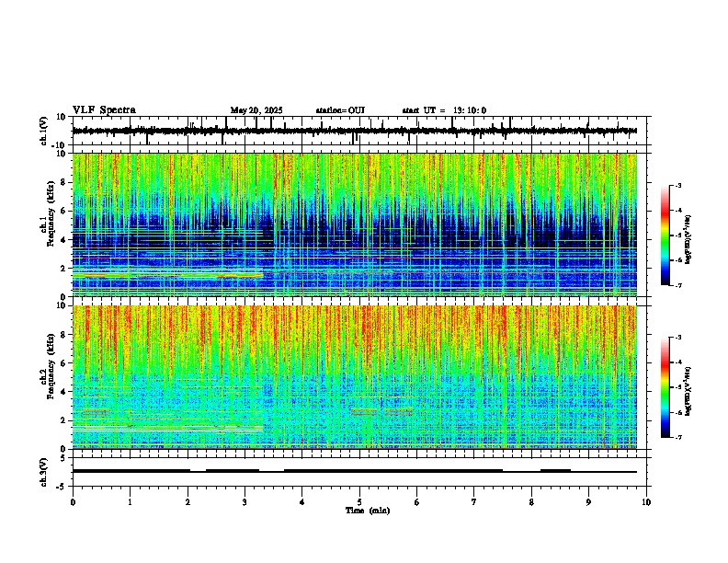Screen dimensions: 728x563
Task: Select the ch.1 spectrogram color scale bar
Action: click(665, 236)
